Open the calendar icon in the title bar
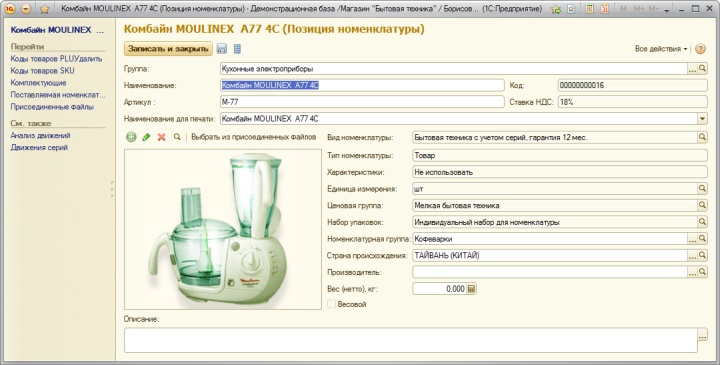720x365 pixels. 605,9
